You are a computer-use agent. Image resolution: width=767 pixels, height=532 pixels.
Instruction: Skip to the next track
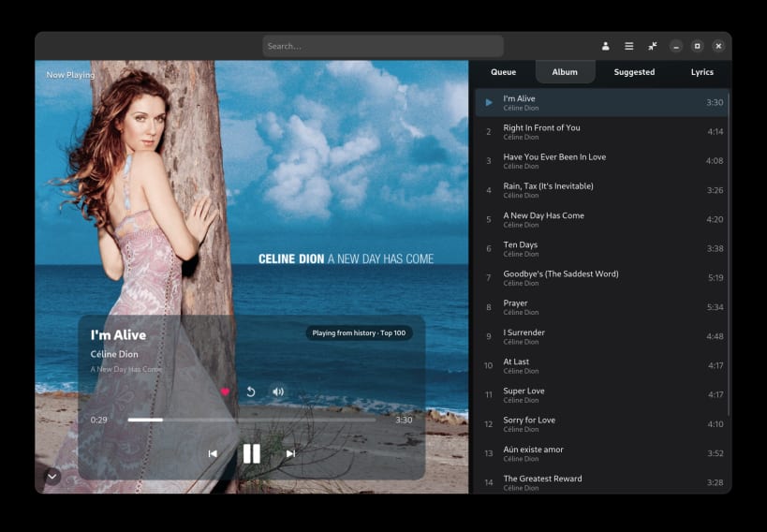290,453
